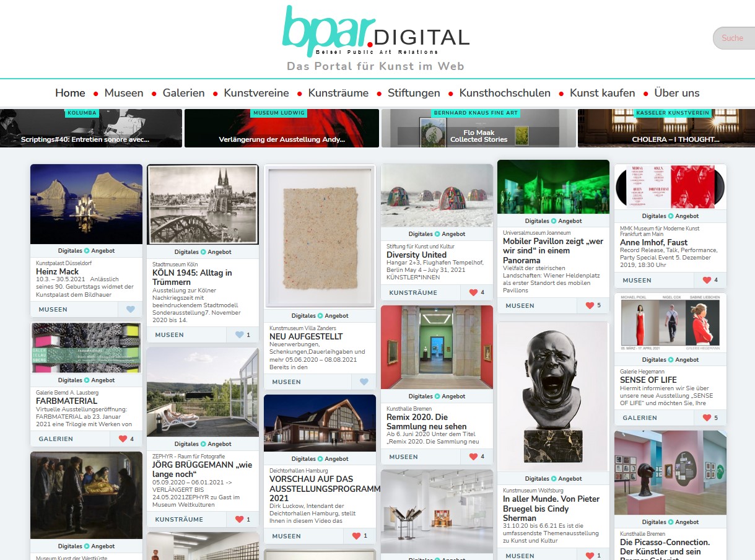Screen dimensions: 755x560
Task: Toggle heart on JÖRG BRÜGGEMANN card
Action: (x=240, y=519)
